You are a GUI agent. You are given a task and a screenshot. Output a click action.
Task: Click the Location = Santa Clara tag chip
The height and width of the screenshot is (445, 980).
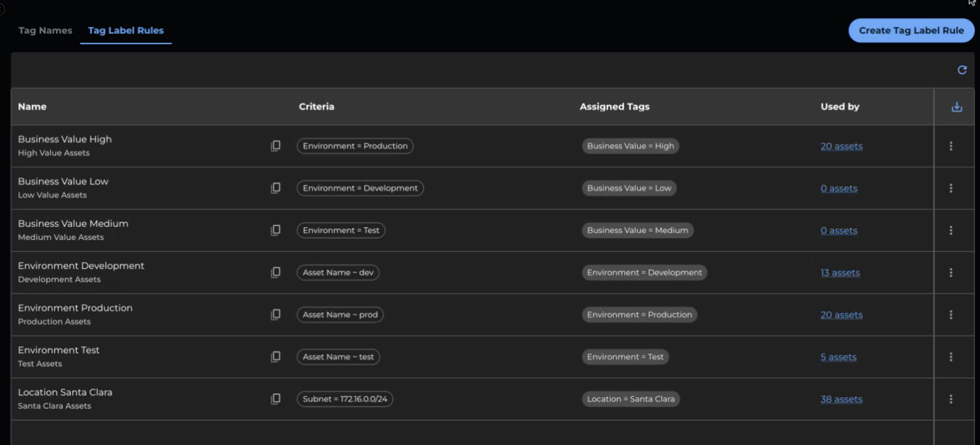(631, 399)
